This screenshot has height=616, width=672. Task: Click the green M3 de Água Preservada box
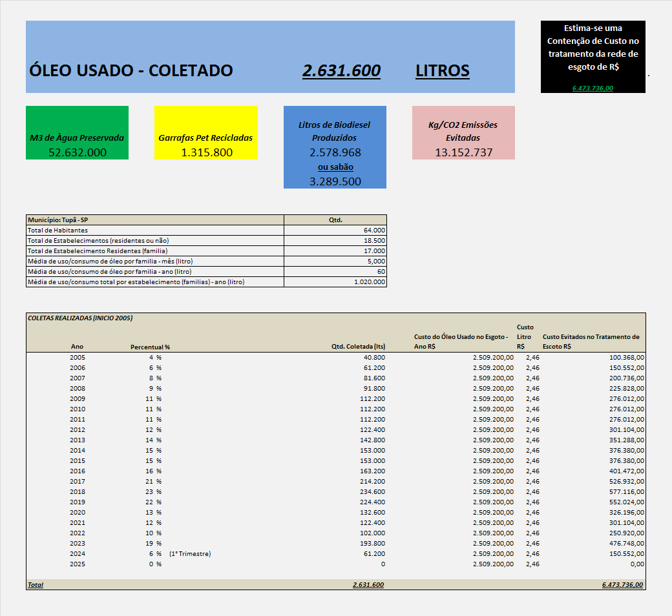pyautogui.click(x=77, y=132)
